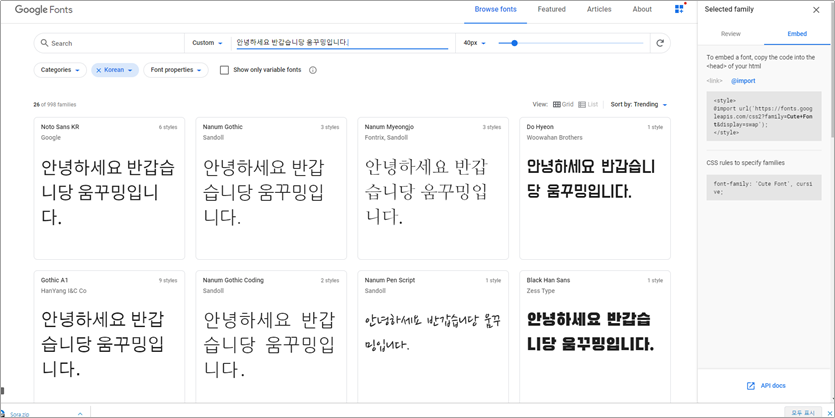Viewport: 835px width, 418px height.
Task: Click the custom preview text field
Action: click(x=342, y=43)
